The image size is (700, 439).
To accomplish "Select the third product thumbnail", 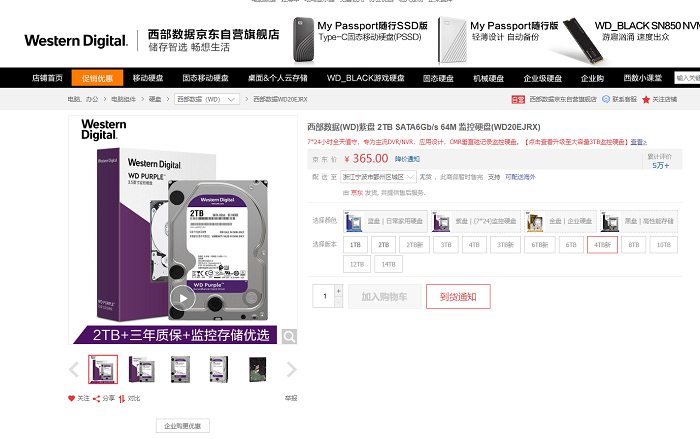I will (180, 369).
